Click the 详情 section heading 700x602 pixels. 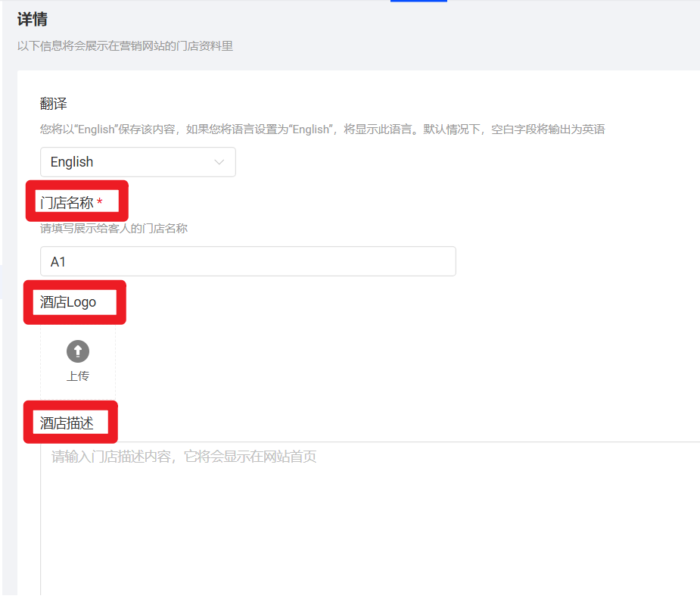point(33,19)
